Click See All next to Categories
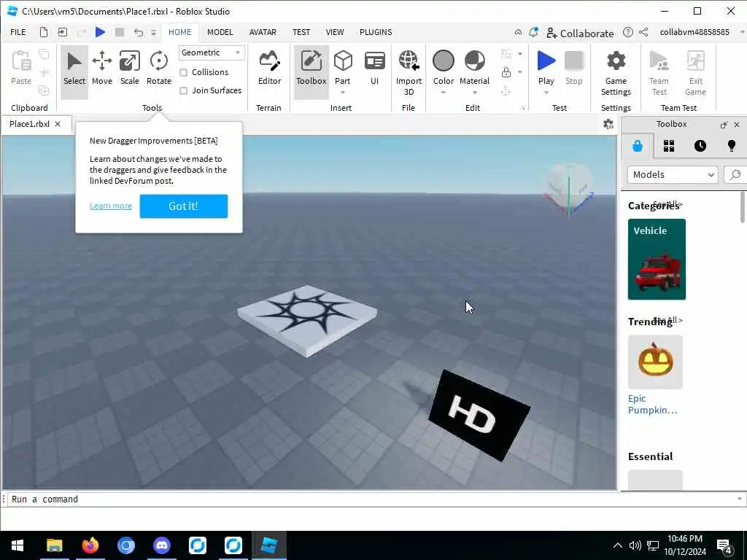The height and width of the screenshot is (560, 747). (x=667, y=204)
